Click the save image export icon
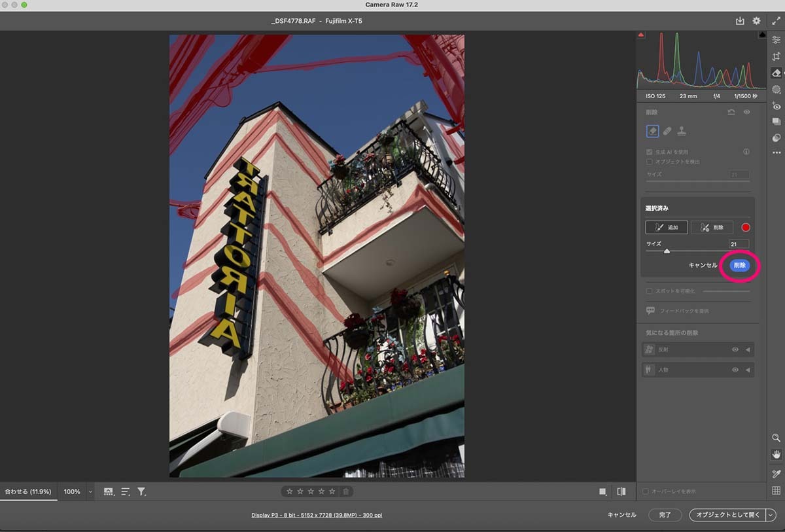This screenshot has height=532, width=785. (740, 21)
